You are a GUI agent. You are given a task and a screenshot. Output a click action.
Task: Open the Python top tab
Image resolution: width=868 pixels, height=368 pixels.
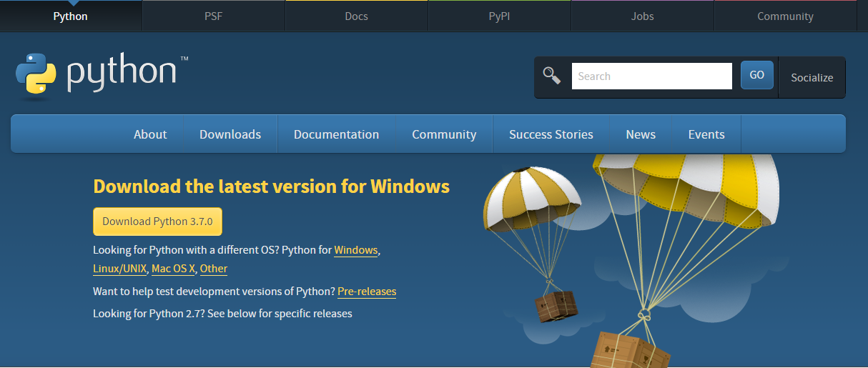click(71, 16)
